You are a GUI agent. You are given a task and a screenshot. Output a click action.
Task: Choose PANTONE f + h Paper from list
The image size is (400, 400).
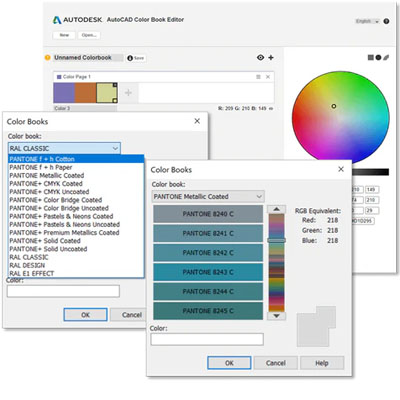pos(76,167)
